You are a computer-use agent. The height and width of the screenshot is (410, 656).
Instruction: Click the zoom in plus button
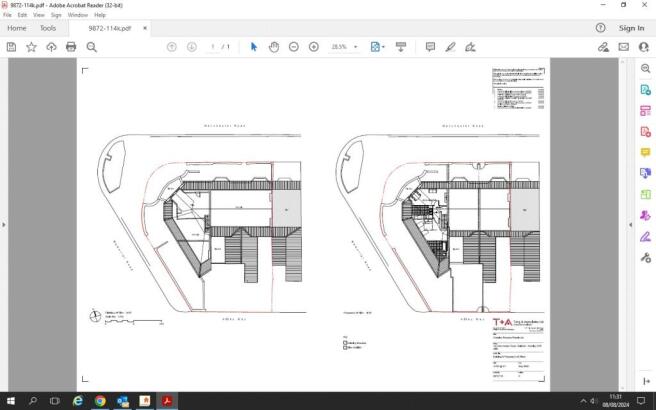[x=314, y=47]
